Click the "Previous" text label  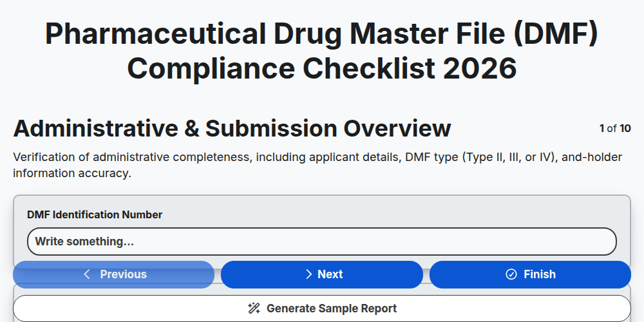[123, 274]
